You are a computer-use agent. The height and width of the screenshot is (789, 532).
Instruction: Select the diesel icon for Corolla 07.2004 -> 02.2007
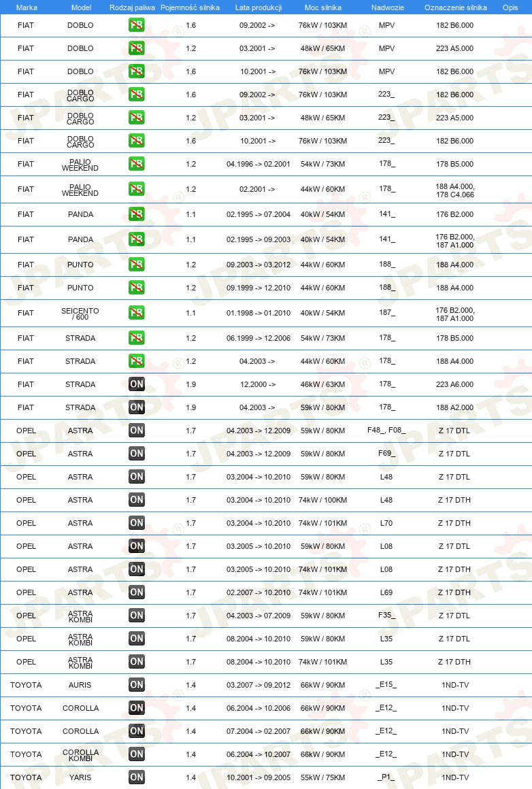(136, 732)
